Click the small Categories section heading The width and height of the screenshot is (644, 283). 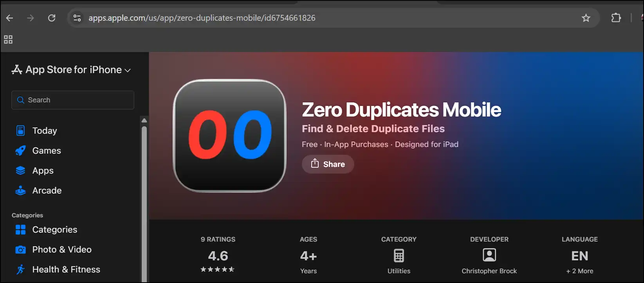pyautogui.click(x=27, y=215)
